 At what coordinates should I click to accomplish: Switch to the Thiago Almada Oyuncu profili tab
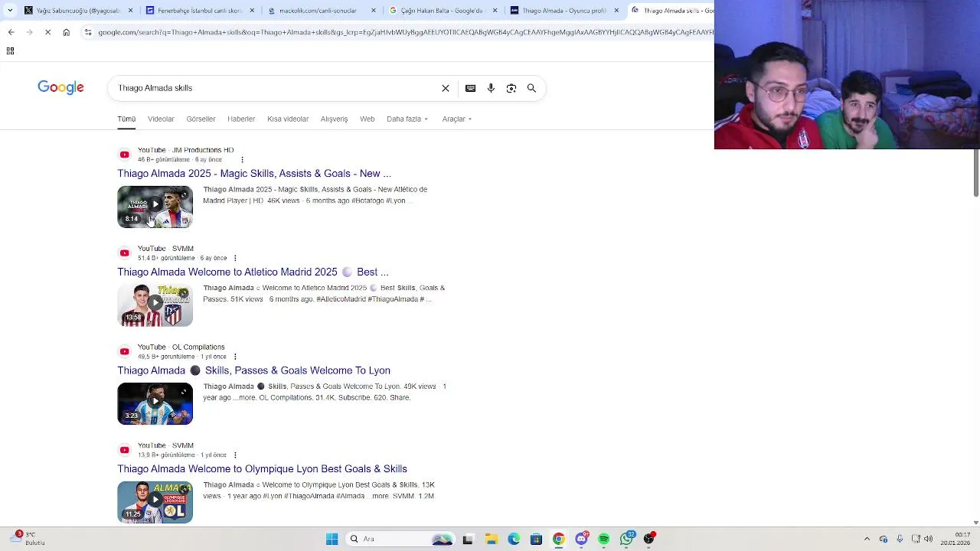pos(565,11)
